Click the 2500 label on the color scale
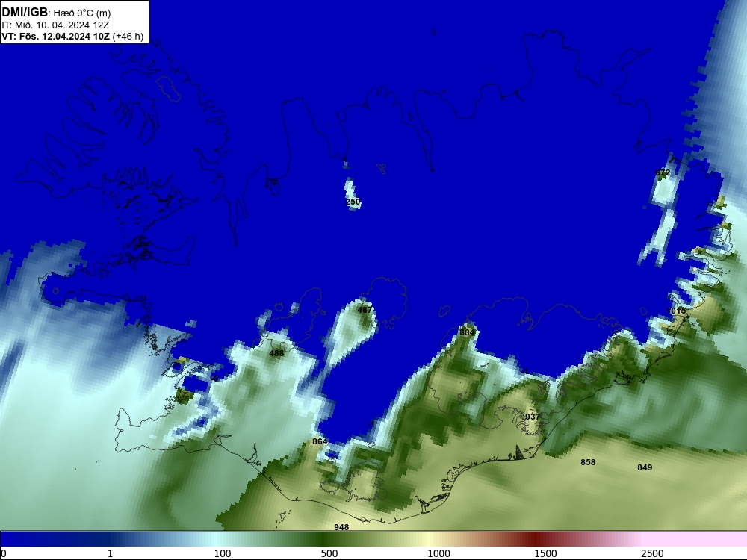The height and width of the screenshot is (560, 747). (x=652, y=553)
